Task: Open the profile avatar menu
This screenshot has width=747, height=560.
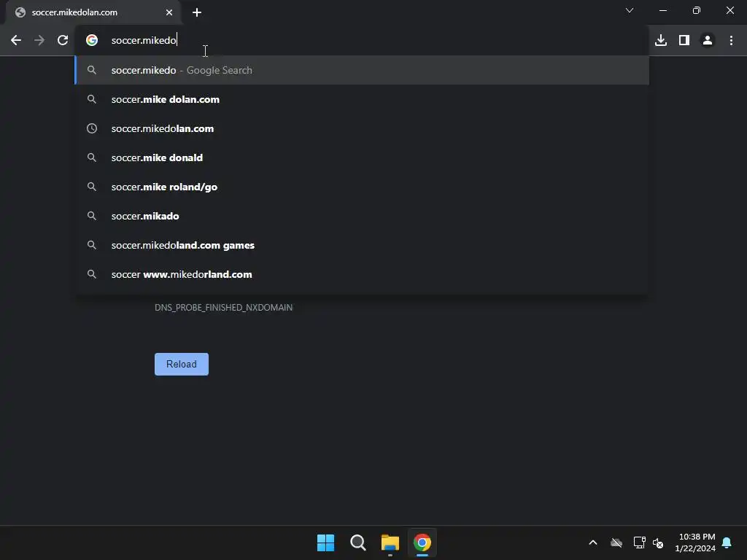Action: (708, 41)
